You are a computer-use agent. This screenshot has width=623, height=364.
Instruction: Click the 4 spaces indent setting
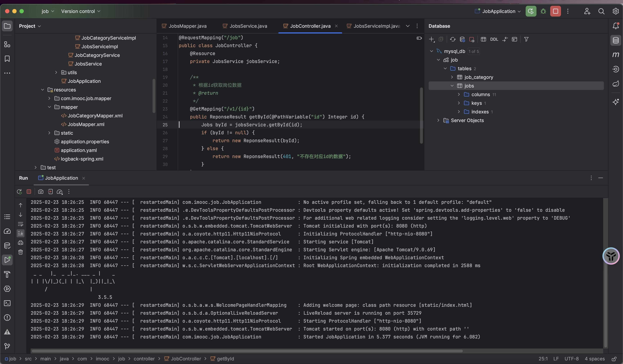[x=595, y=359]
